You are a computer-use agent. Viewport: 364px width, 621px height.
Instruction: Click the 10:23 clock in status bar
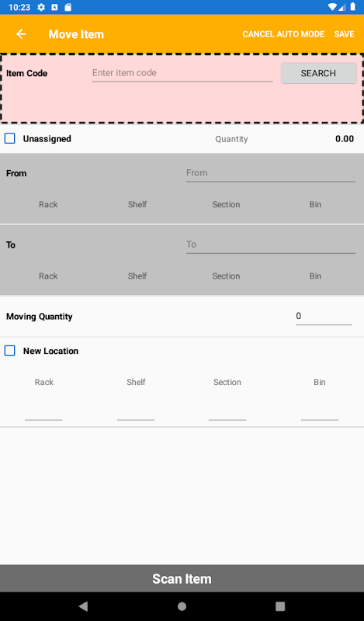point(19,7)
